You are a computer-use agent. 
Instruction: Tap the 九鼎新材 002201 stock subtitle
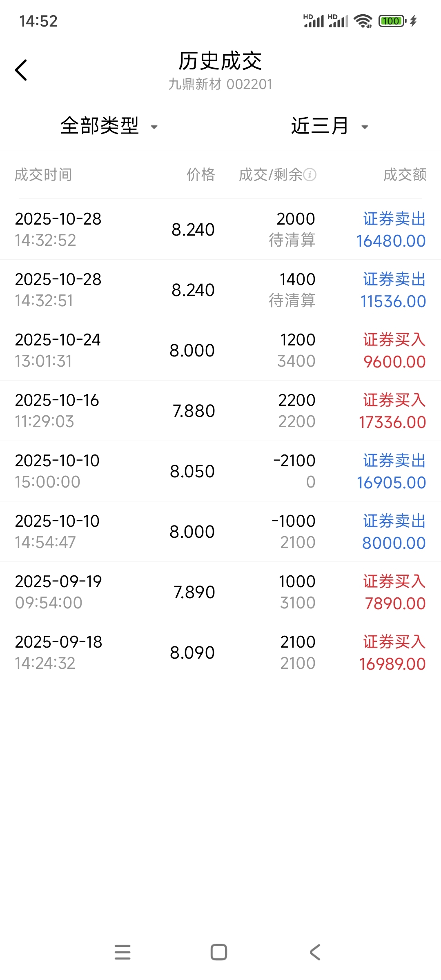[220, 84]
